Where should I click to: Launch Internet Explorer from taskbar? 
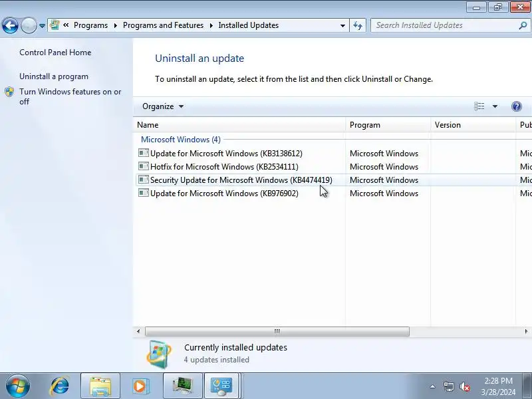[60, 386]
